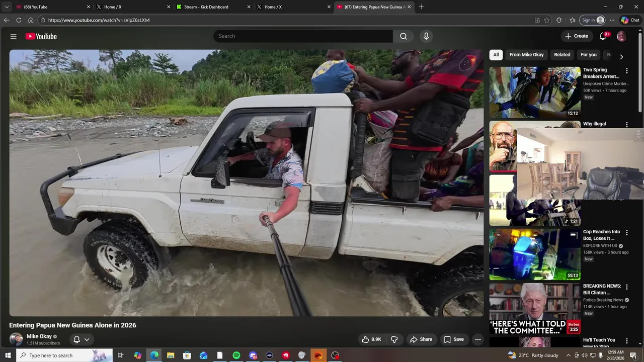Close the Stream - Kick Dashboard tab
The height and width of the screenshot is (362, 644).
[249, 7]
